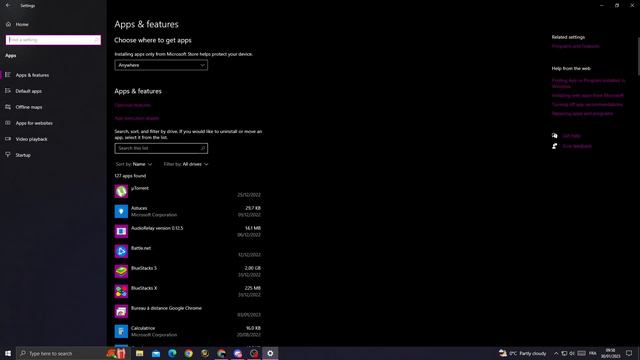Open Turning off app recommendations help link

point(587,104)
